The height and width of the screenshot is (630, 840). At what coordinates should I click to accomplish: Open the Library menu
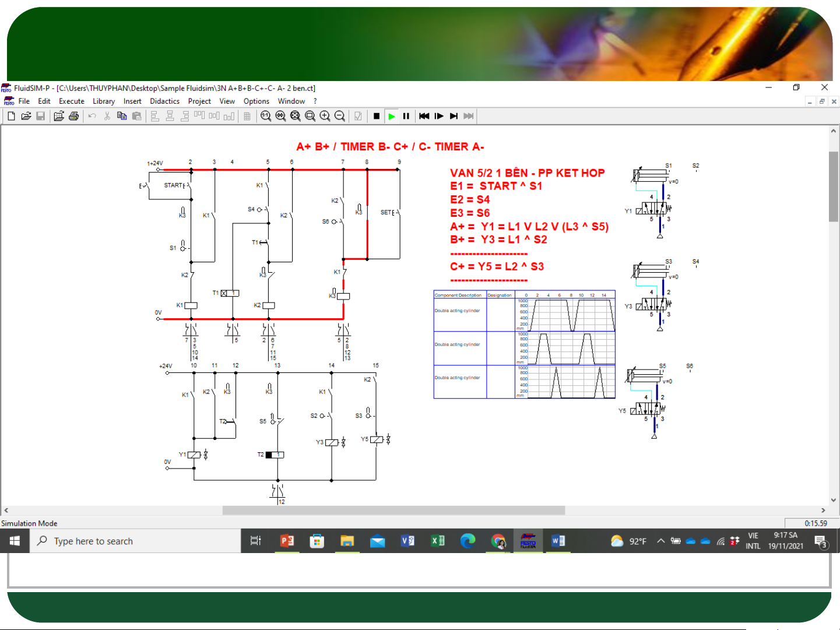[104, 101]
